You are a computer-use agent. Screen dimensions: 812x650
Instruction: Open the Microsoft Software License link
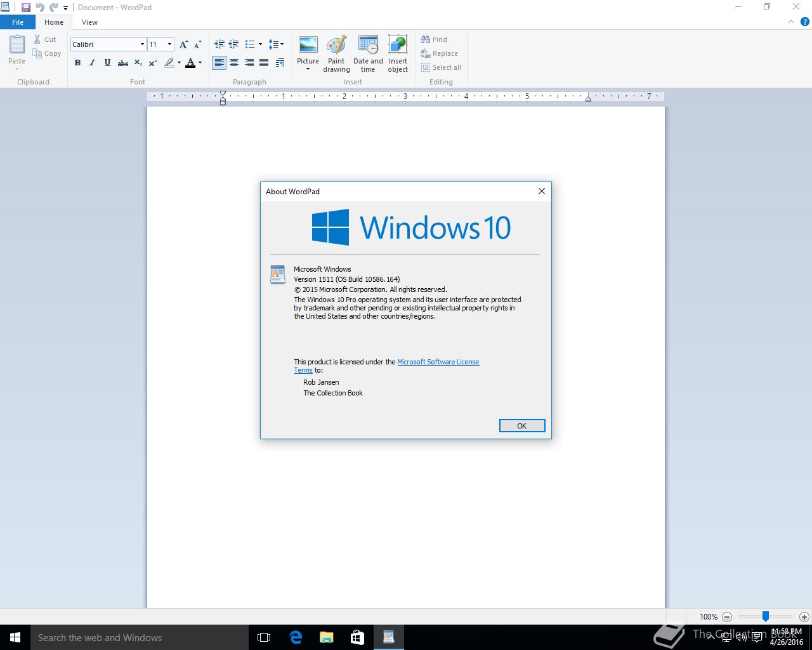tap(438, 362)
